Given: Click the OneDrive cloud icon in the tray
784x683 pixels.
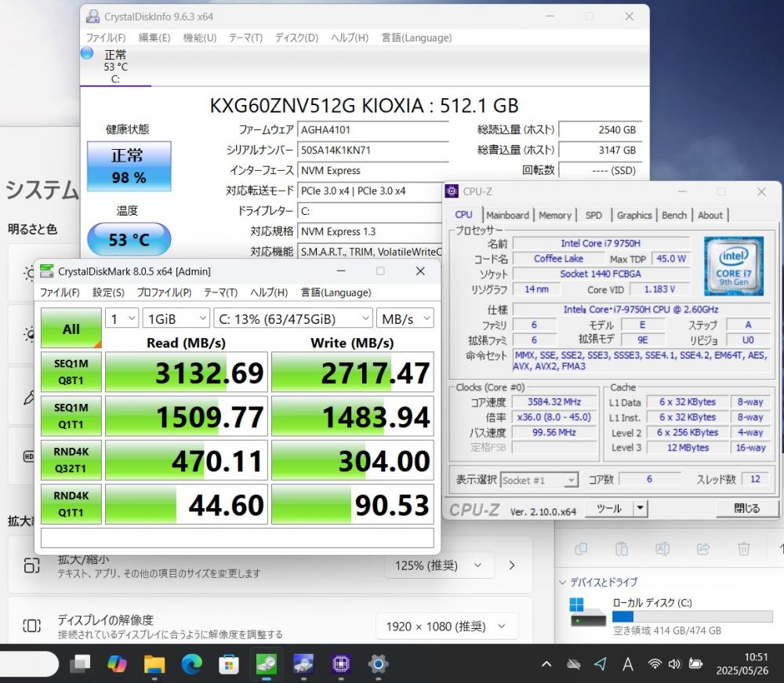Looking at the screenshot, I should [x=574, y=664].
